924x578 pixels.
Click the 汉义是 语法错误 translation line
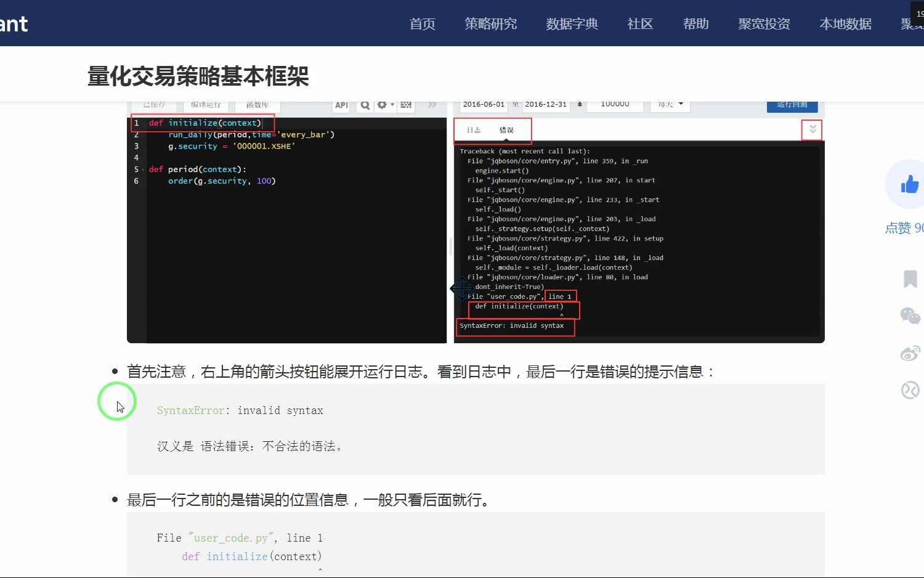click(x=249, y=446)
